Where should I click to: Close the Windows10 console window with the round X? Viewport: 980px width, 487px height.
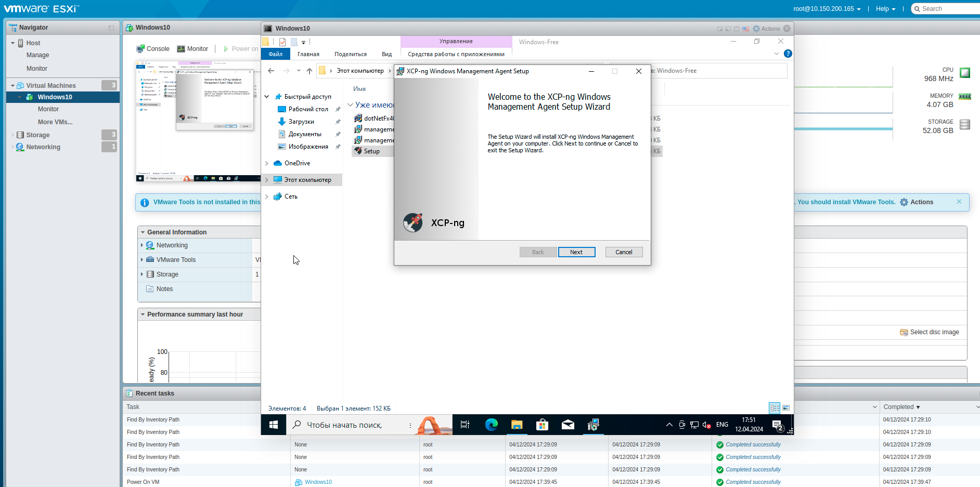pyautogui.click(x=787, y=29)
